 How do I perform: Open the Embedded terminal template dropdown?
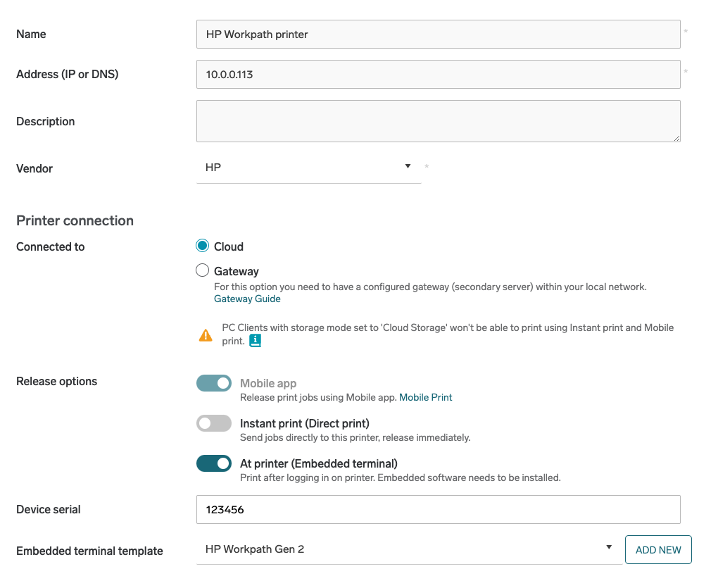(408, 549)
